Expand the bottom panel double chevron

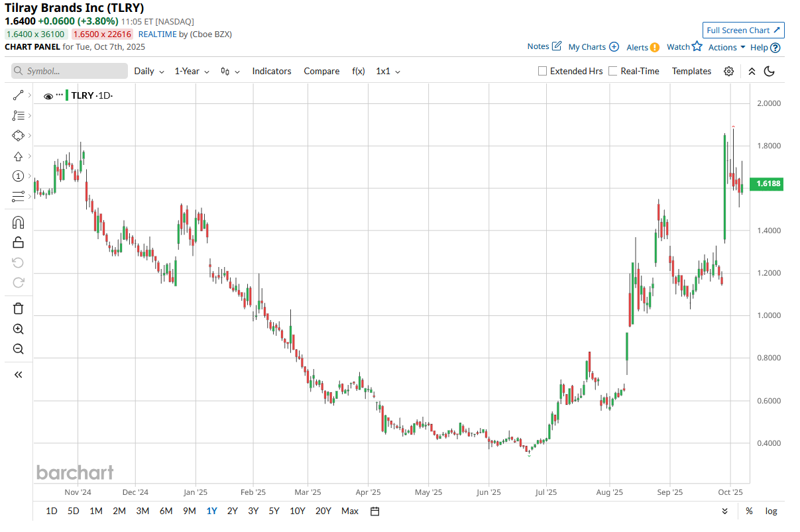[725, 511]
